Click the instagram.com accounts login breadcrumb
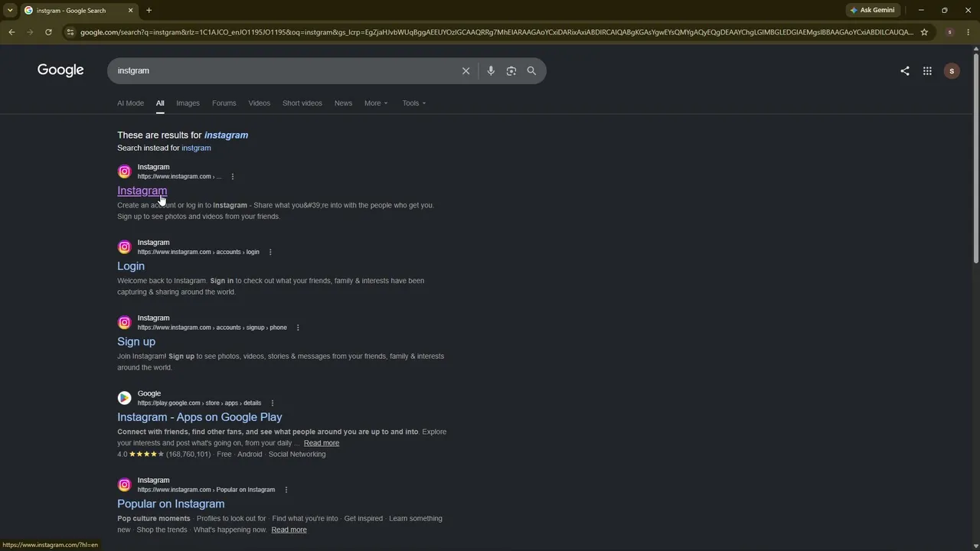This screenshot has width=980, height=551. point(198,252)
